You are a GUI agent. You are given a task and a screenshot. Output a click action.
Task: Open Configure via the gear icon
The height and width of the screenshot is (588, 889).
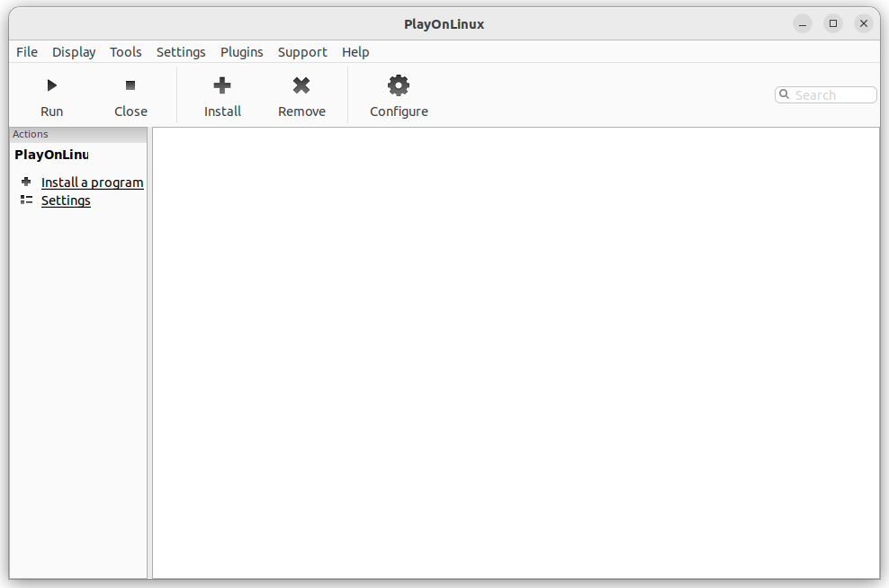(x=399, y=85)
